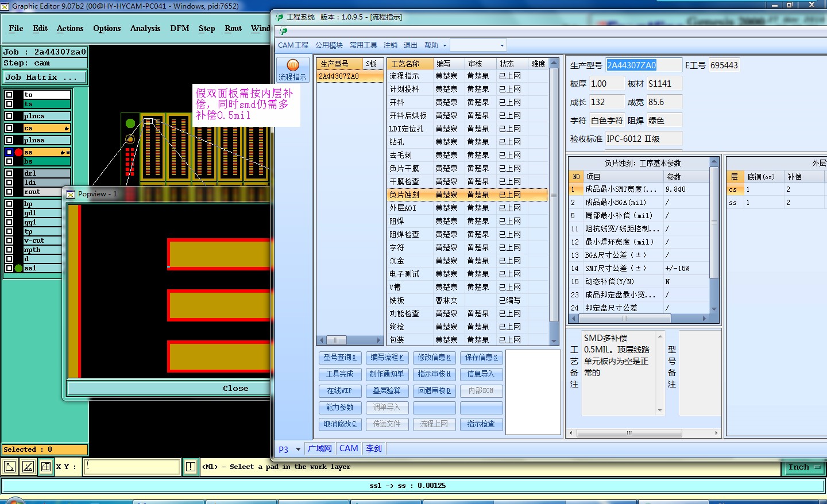This screenshot has height=504, width=827.
Task: Click the red dot on ss layer
Action: pos(18,152)
